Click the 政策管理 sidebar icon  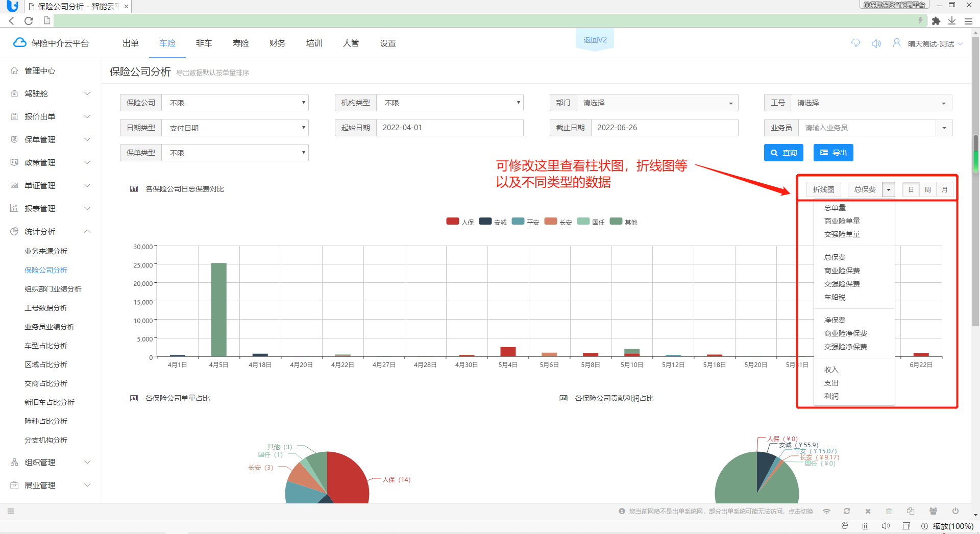pyautogui.click(x=14, y=162)
